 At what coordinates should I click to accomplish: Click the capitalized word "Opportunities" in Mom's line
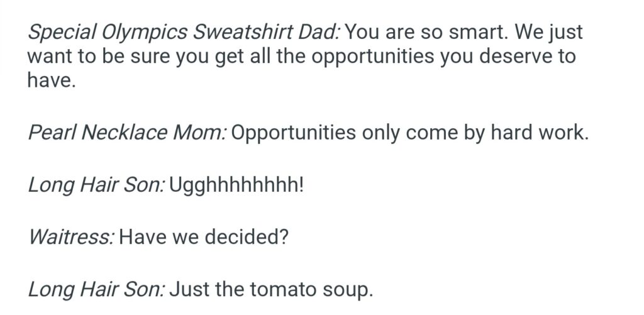(x=297, y=133)
